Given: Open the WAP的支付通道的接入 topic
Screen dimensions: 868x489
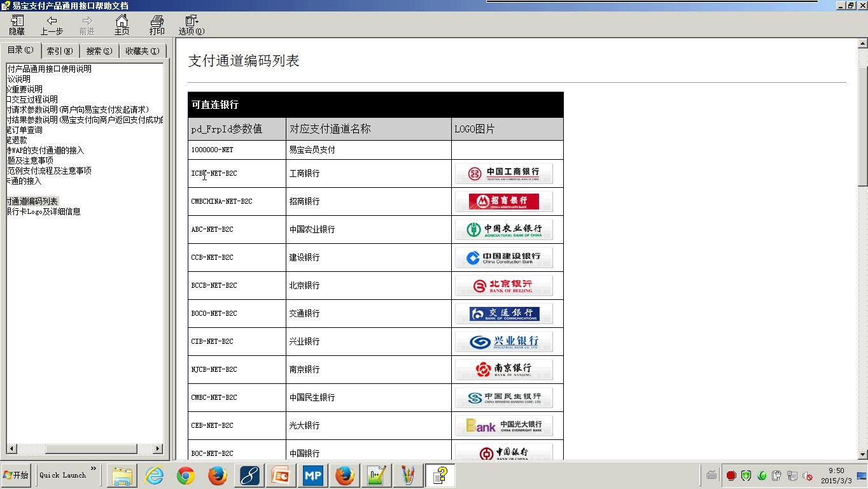Looking at the screenshot, I should coord(46,150).
